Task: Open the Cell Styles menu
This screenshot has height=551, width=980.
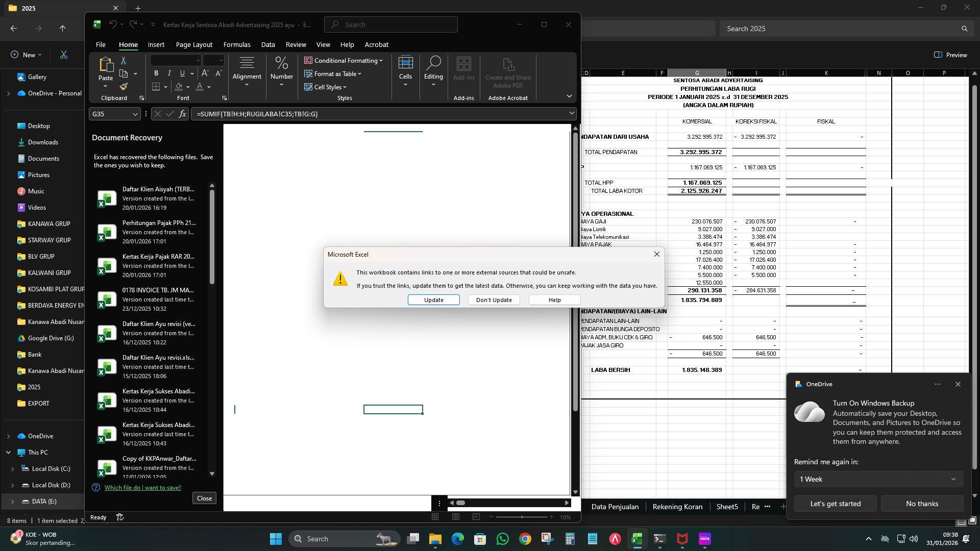Action: click(x=326, y=87)
